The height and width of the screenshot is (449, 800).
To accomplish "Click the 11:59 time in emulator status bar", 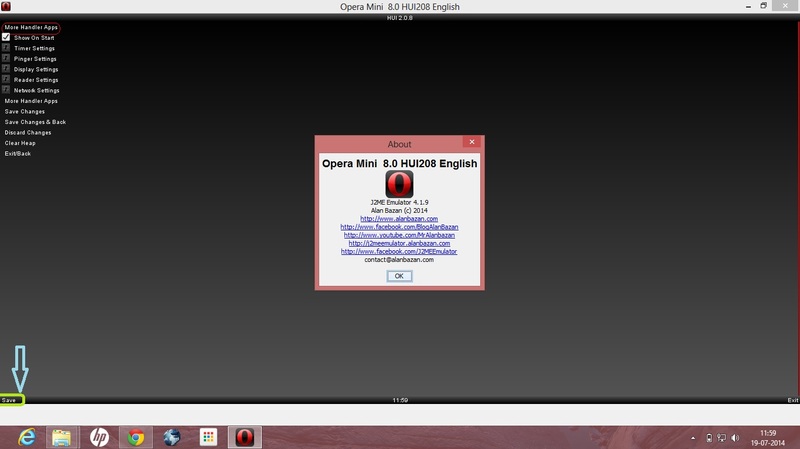I will point(400,400).
